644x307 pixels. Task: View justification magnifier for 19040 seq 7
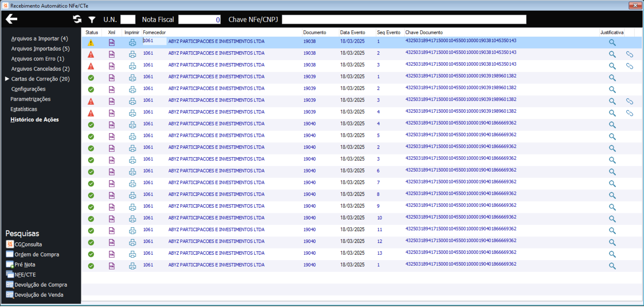pyautogui.click(x=612, y=183)
